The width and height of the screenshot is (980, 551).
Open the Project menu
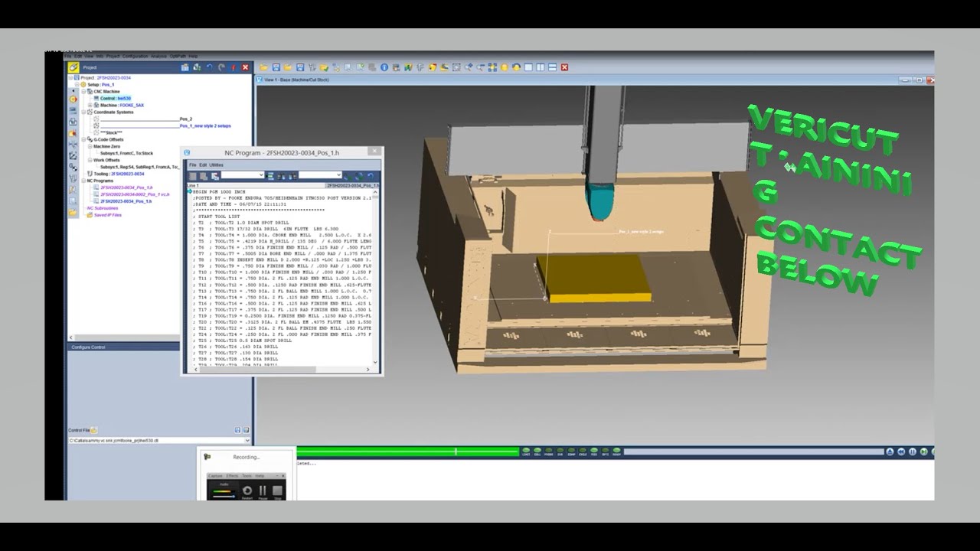click(113, 56)
